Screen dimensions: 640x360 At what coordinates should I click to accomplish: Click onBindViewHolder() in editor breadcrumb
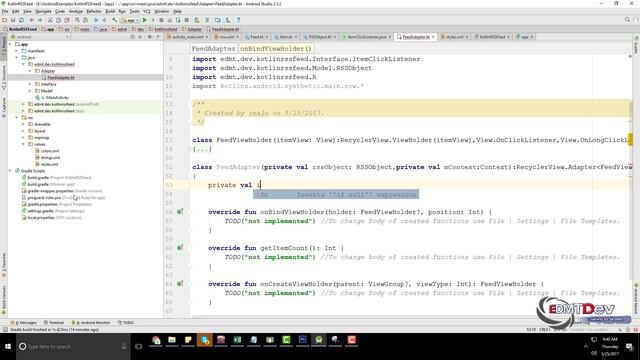[276, 49]
